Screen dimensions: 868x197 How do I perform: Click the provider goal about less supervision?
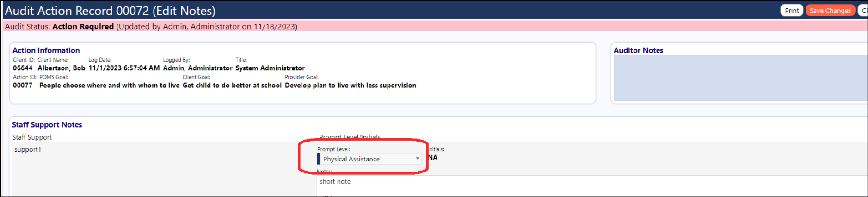point(351,85)
